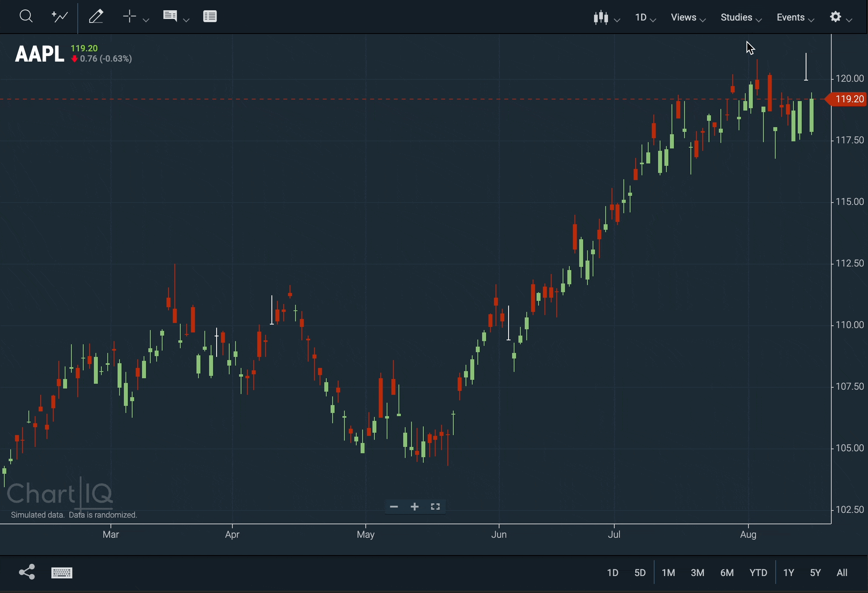Viewport: 868px width, 593px height.
Task: Set range to YTD
Action: pyautogui.click(x=758, y=573)
